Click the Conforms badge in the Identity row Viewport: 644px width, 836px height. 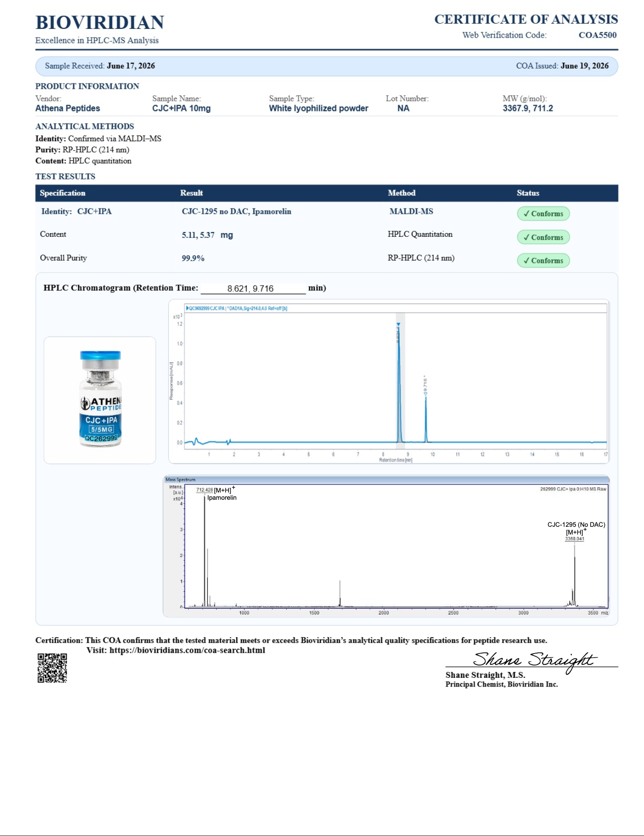point(543,214)
